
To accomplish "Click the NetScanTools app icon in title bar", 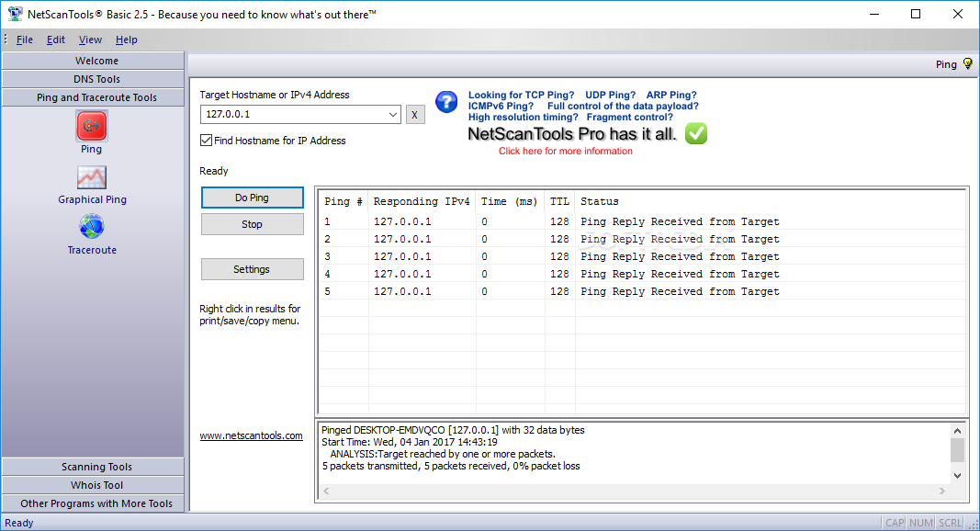I will [15, 14].
